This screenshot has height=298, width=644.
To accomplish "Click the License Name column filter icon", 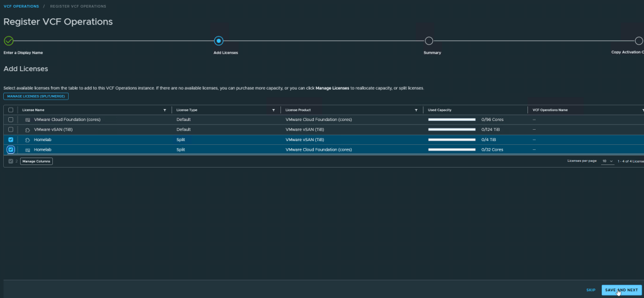I will pyautogui.click(x=164, y=110).
